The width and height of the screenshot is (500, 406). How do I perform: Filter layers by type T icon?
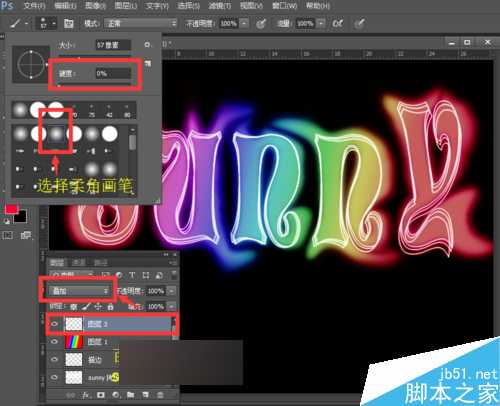click(132, 275)
